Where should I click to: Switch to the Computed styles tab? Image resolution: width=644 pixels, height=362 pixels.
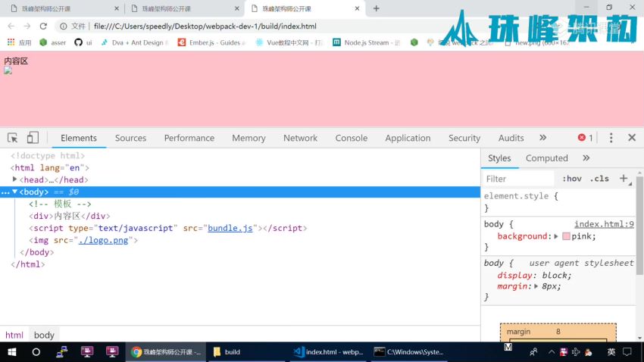click(x=547, y=158)
